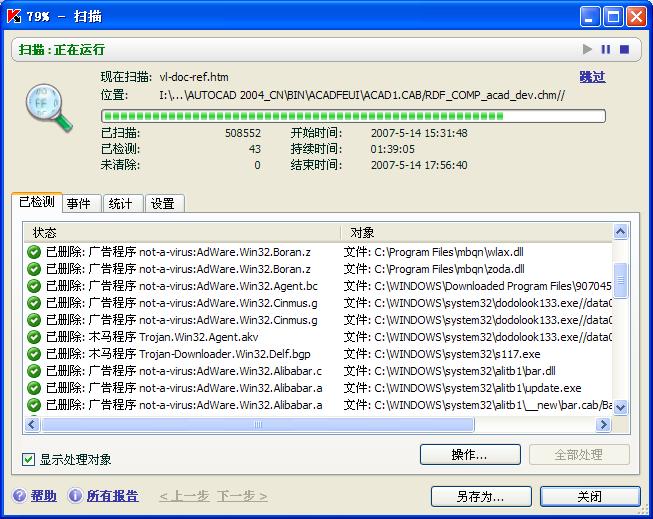Click the vertical scrollbar down arrow
This screenshot has height=519, width=653.
(621, 407)
